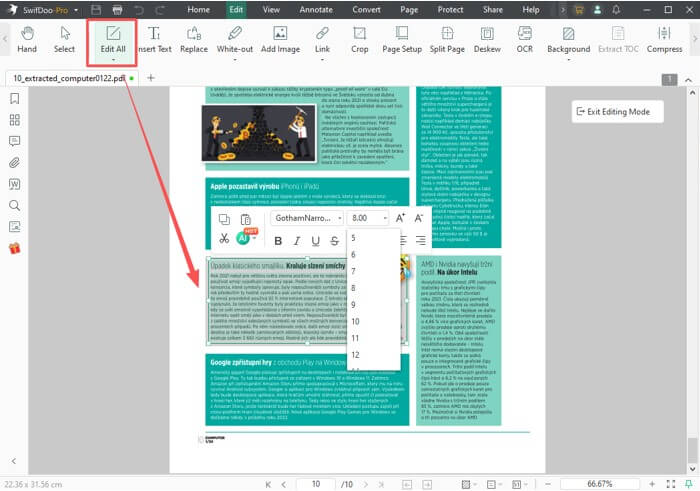The width and height of the screenshot is (700, 491).
Task: Toggle italic formatting
Action: (296, 241)
